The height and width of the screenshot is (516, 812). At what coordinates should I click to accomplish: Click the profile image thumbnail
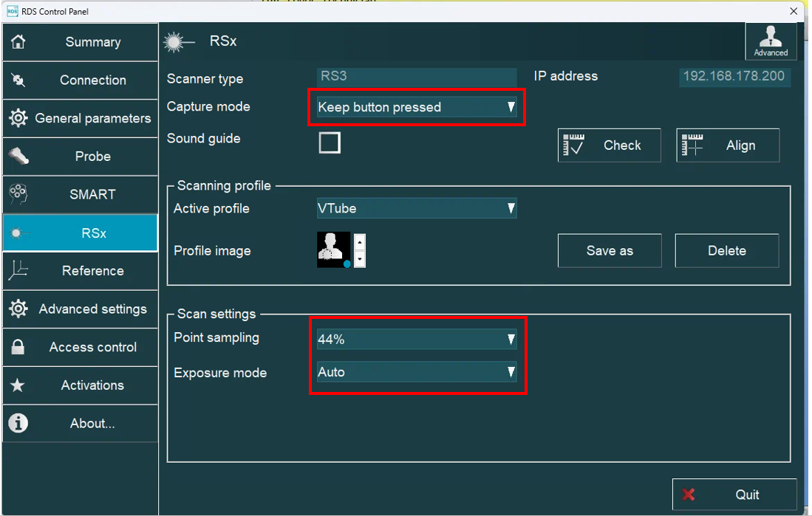pos(333,250)
